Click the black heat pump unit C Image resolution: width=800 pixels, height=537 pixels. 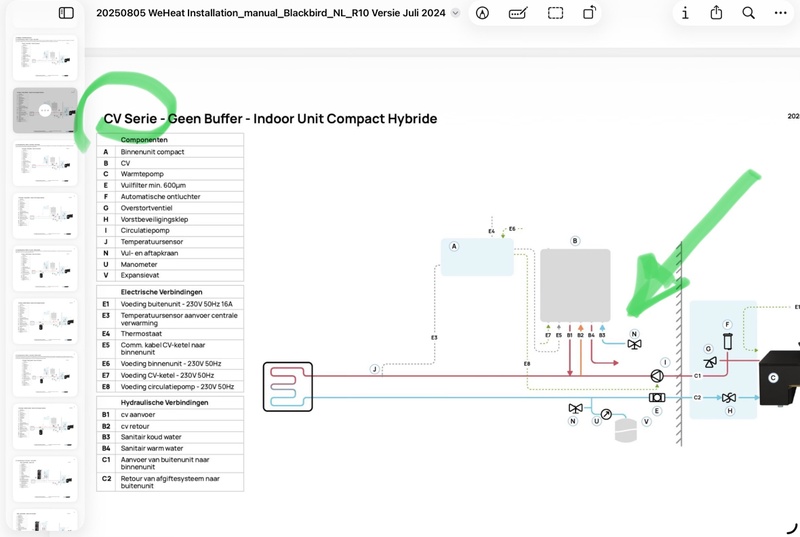click(x=780, y=377)
